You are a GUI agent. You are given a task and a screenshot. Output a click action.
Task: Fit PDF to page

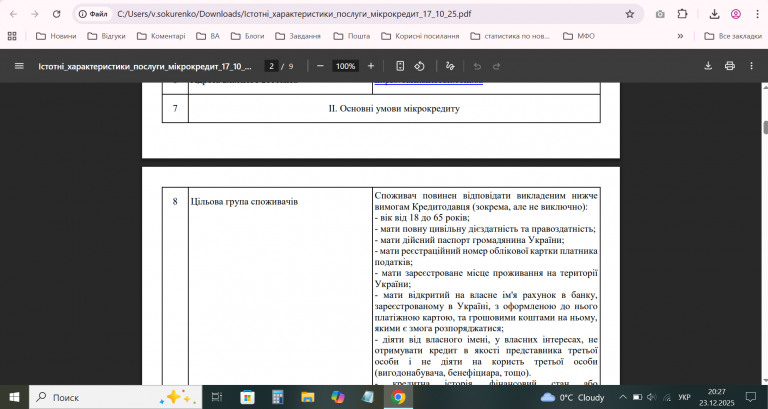pos(400,66)
